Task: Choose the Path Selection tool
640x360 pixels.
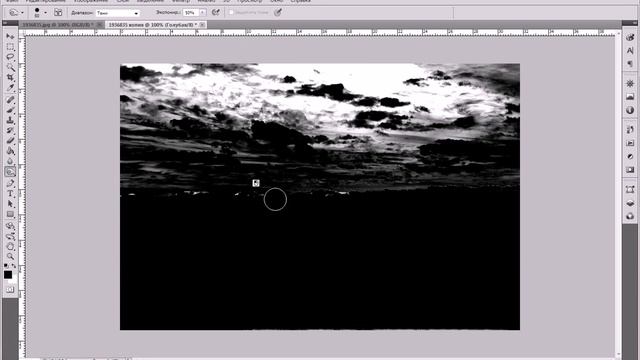Action: (10, 204)
